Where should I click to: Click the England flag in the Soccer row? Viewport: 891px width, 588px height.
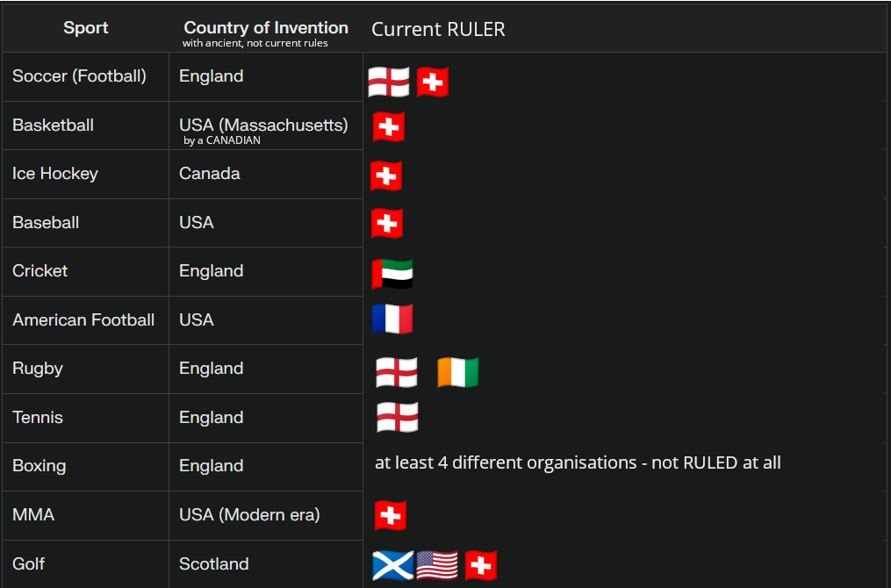(389, 82)
